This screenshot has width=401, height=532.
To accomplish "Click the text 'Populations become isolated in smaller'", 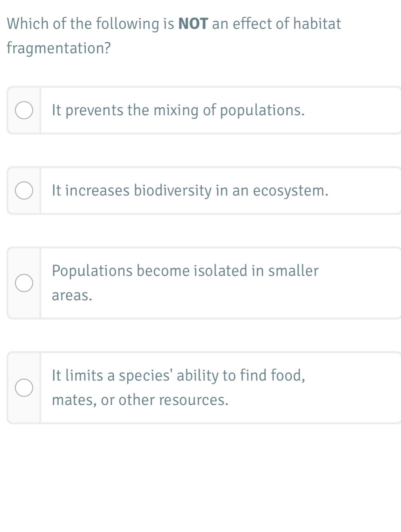I will 185,271.
